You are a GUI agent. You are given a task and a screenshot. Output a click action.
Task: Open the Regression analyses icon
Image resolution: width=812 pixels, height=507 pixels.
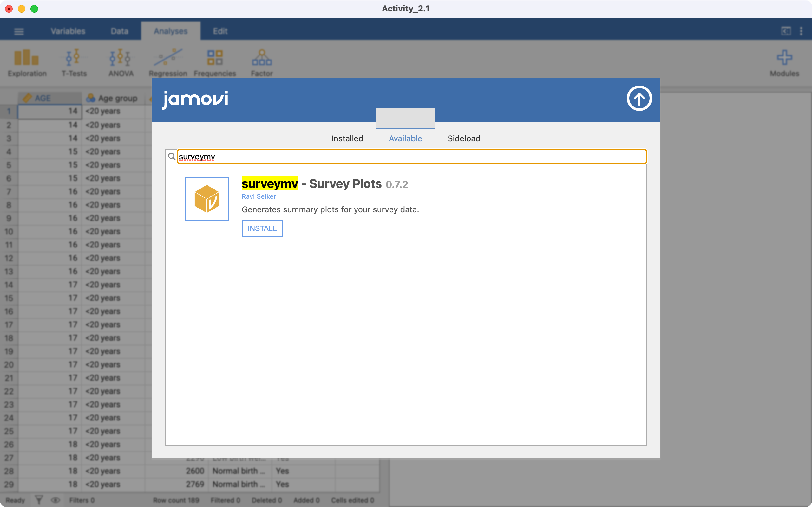168,63
